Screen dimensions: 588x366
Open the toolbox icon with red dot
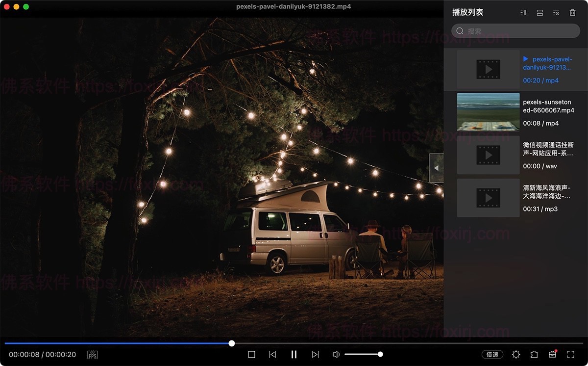pos(552,354)
